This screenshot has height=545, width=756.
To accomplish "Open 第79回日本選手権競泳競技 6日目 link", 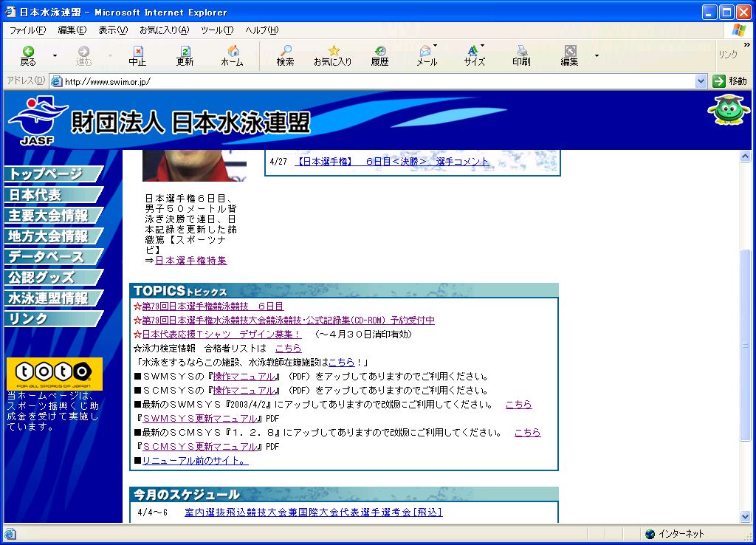I will (x=212, y=306).
